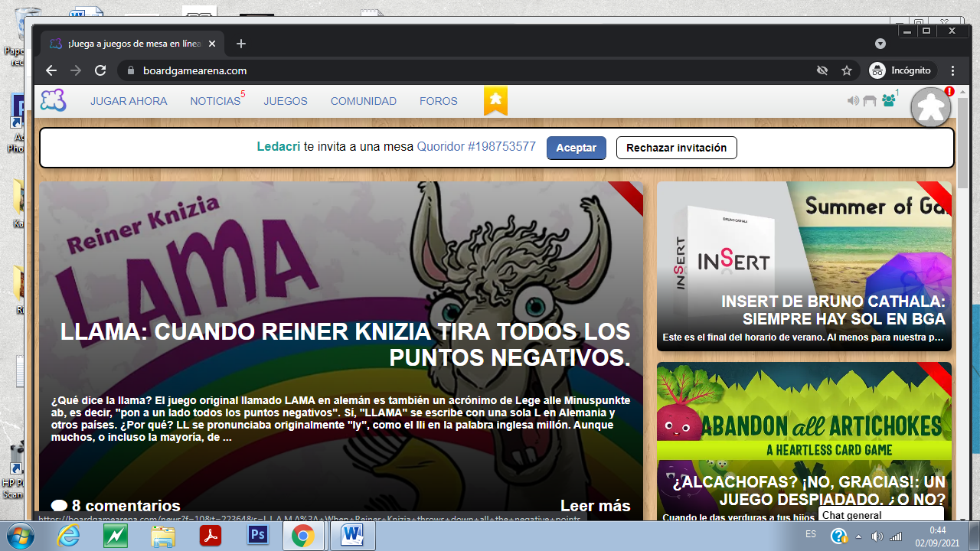
Task: Click the Incógnito profile indicator
Action: click(900, 70)
